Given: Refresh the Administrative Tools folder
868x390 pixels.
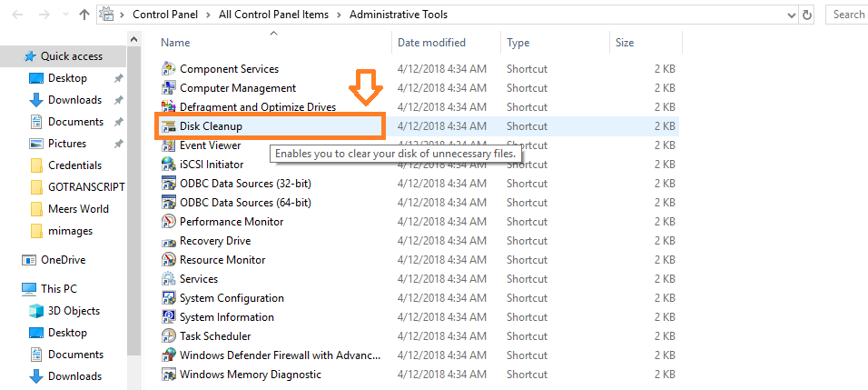Looking at the screenshot, I should [808, 15].
